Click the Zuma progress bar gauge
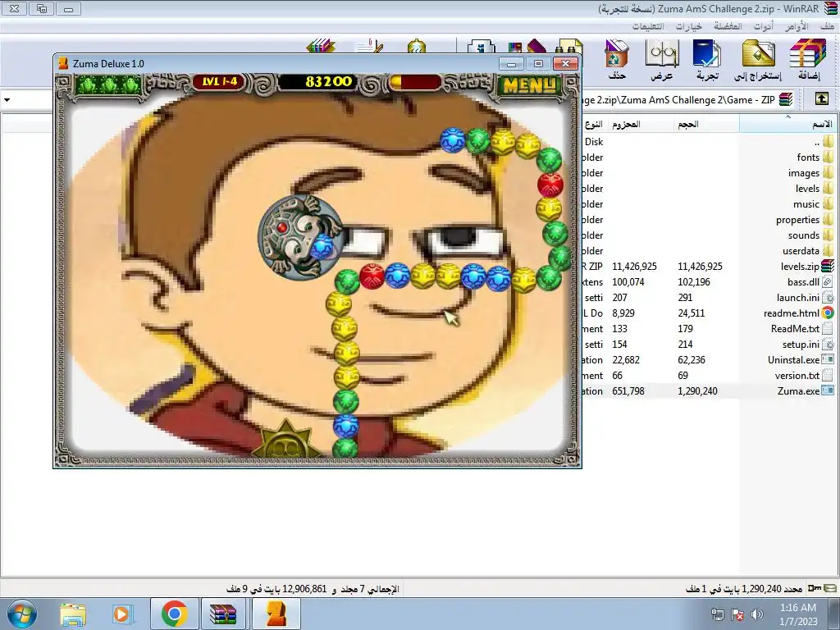 415,82
